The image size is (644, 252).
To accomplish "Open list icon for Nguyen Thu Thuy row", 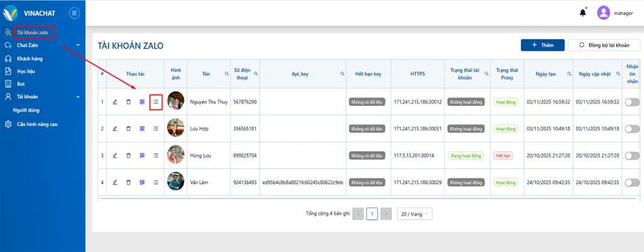I will click(156, 101).
